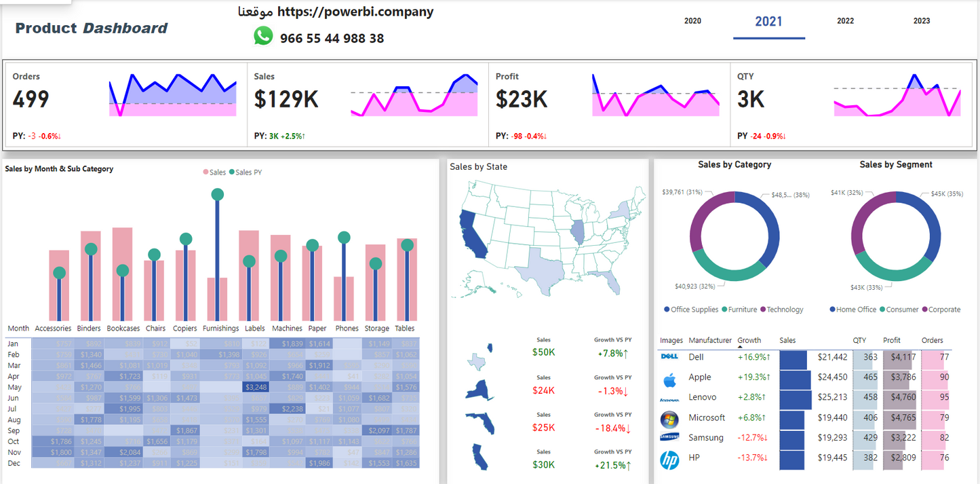Select the Microsoft Windows logo

669,419
